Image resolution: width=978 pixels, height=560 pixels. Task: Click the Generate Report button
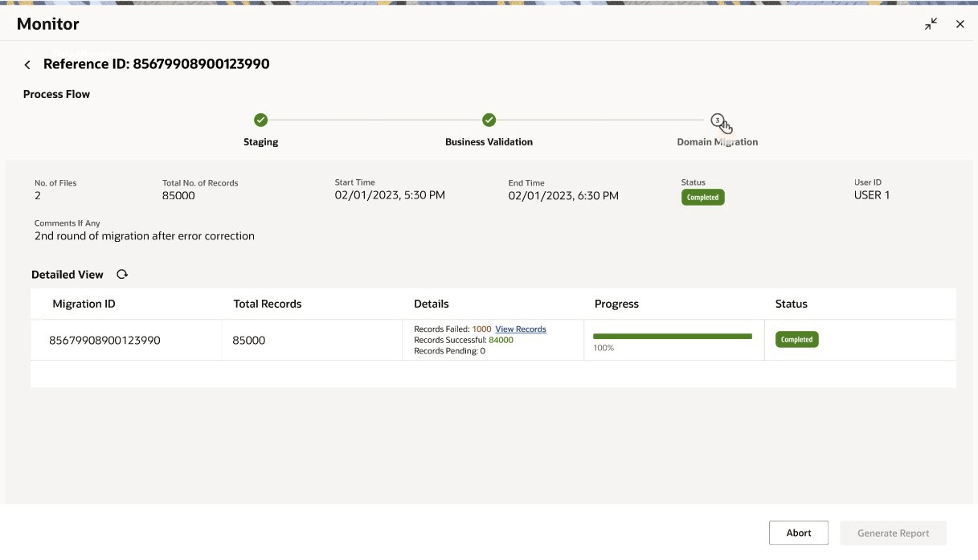pos(893,533)
